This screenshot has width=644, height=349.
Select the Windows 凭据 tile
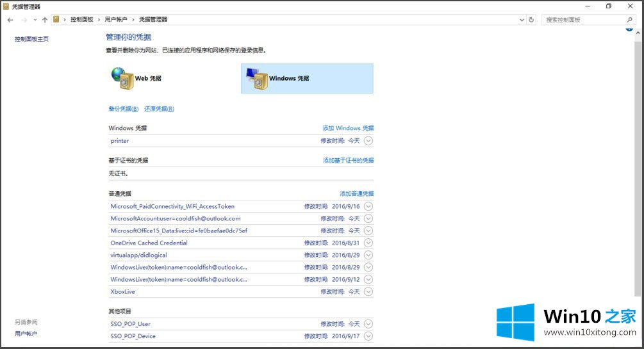pos(307,78)
